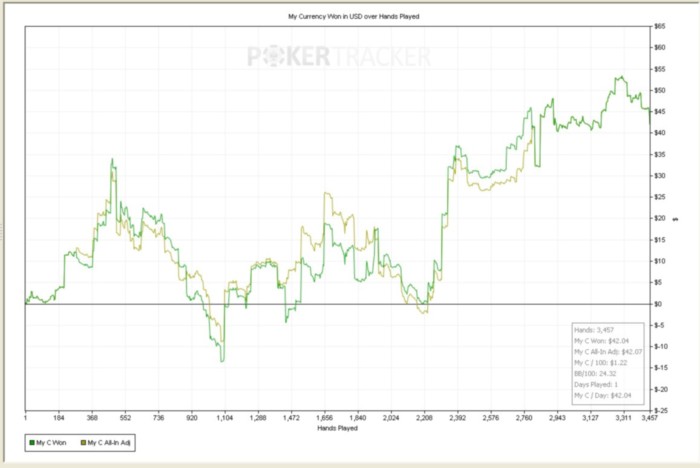Click the 'Days Played: 1' stat line
The height and width of the screenshot is (468, 700).
[x=596, y=384]
